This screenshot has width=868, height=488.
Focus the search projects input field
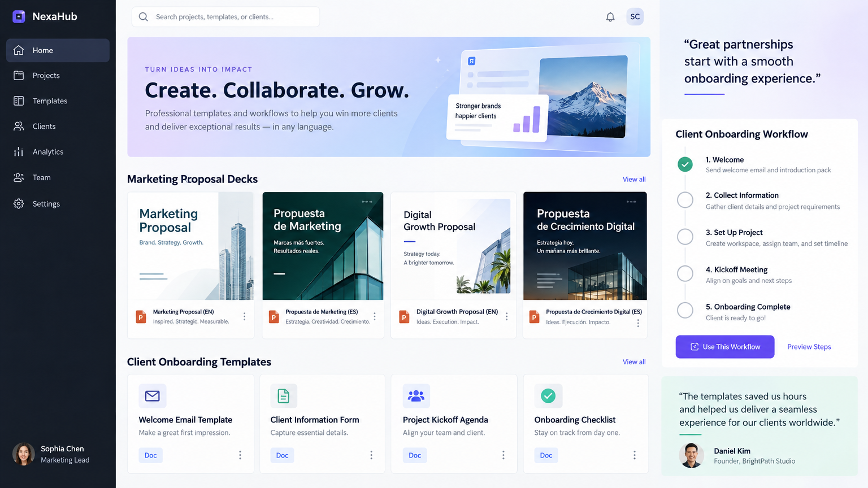225,17
